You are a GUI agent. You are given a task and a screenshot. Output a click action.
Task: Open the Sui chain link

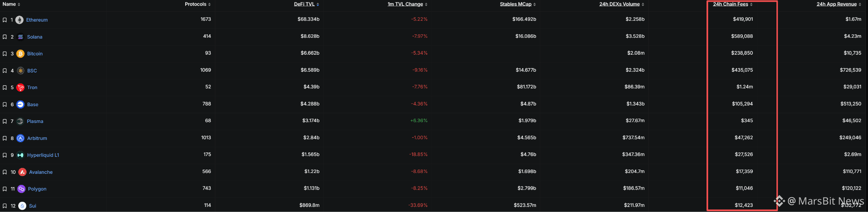point(33,206)
